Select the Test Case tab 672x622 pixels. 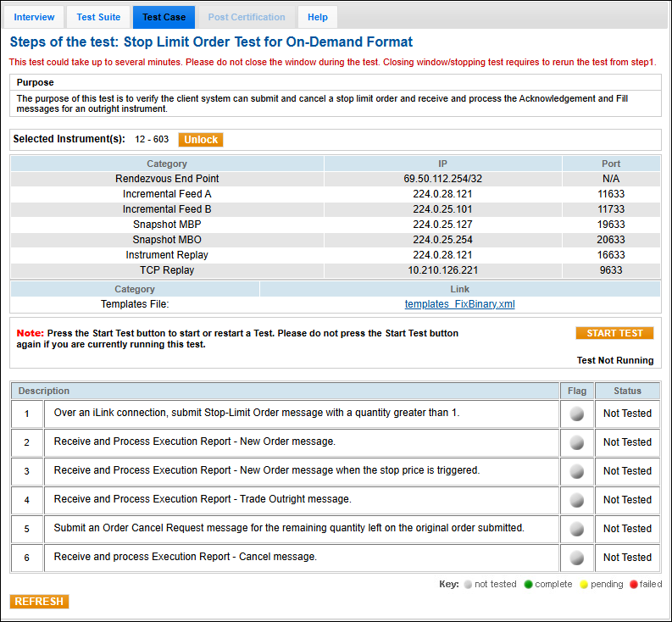pyautogui.click(x=164, y=17)
